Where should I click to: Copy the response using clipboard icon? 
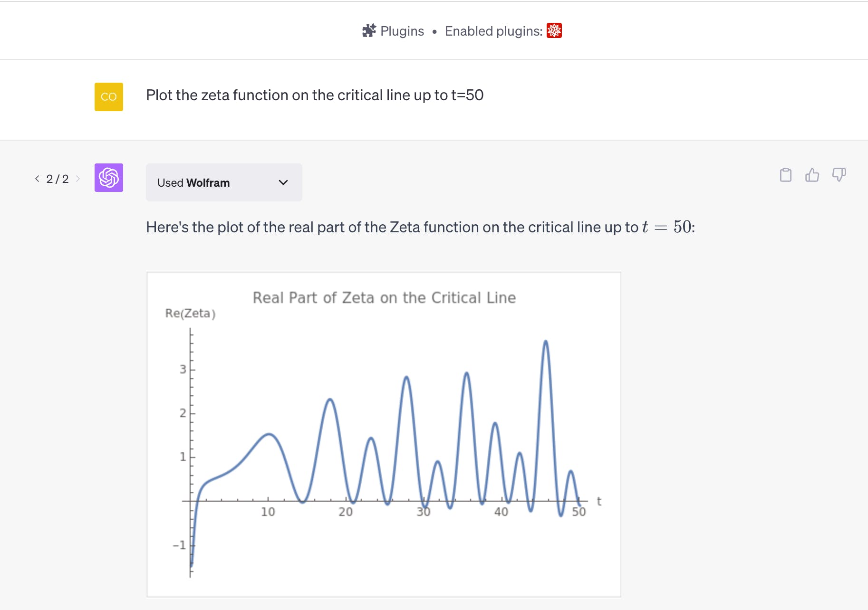point(786,175)
